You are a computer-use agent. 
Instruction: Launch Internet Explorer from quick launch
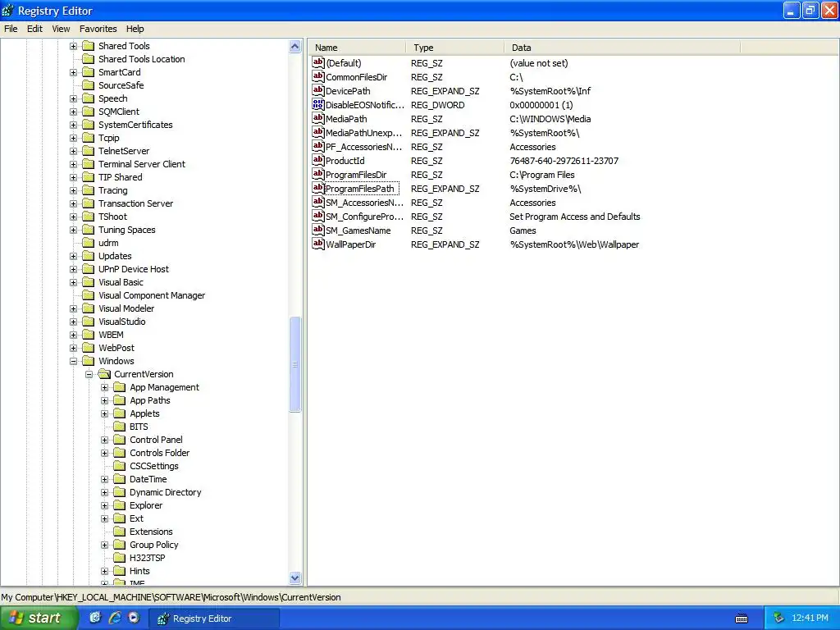115,618
